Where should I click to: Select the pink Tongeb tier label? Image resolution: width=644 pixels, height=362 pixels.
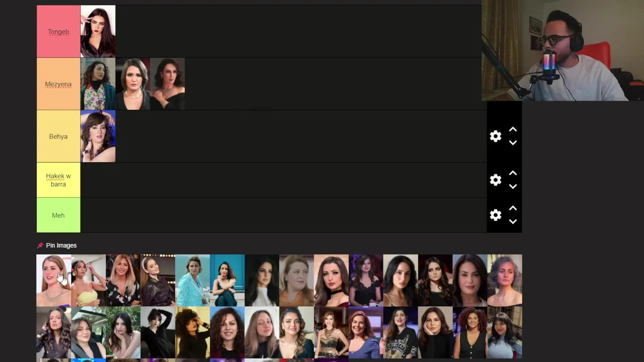pyautogui.click(x=58, y=32)
